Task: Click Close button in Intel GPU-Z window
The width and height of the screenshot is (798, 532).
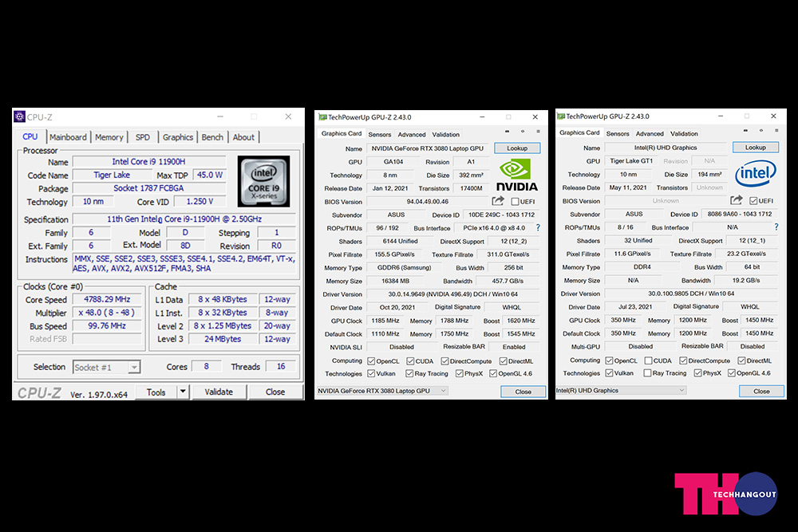Action: click(x=761, y=391)
